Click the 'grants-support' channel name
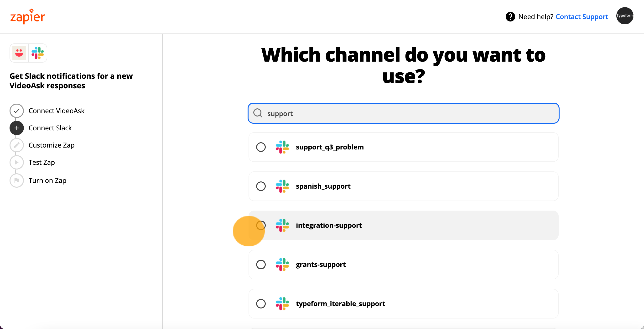The width and height of the screenshot is (644, 329). 321,265
